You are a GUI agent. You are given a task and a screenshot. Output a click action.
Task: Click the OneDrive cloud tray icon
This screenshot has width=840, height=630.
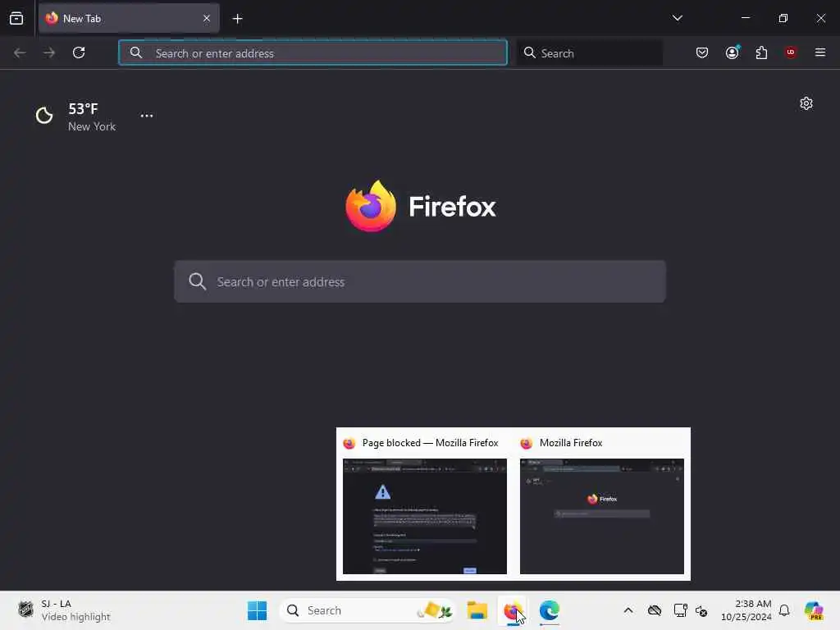point(654,610)
